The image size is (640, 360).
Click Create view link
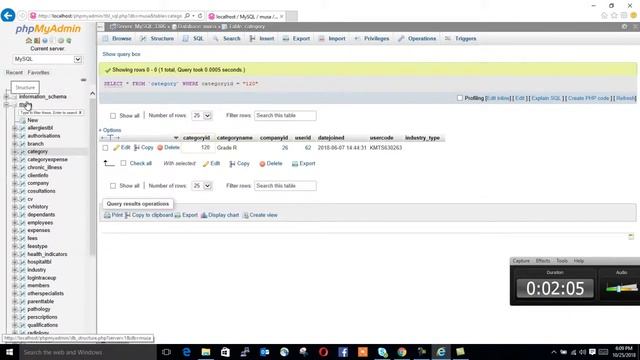coord(260,215)
